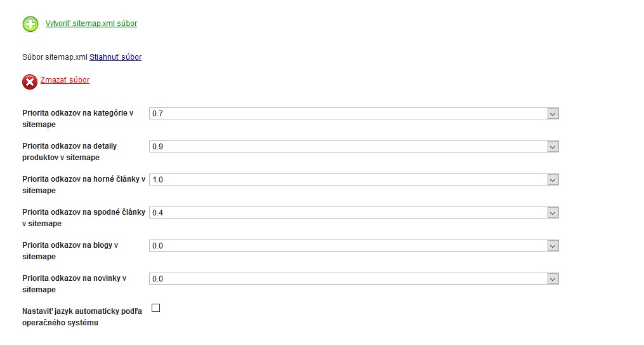
Task: Open the "Vytvoriť sitemap.xml súbor" link
Action: click(x=91, y=24)
